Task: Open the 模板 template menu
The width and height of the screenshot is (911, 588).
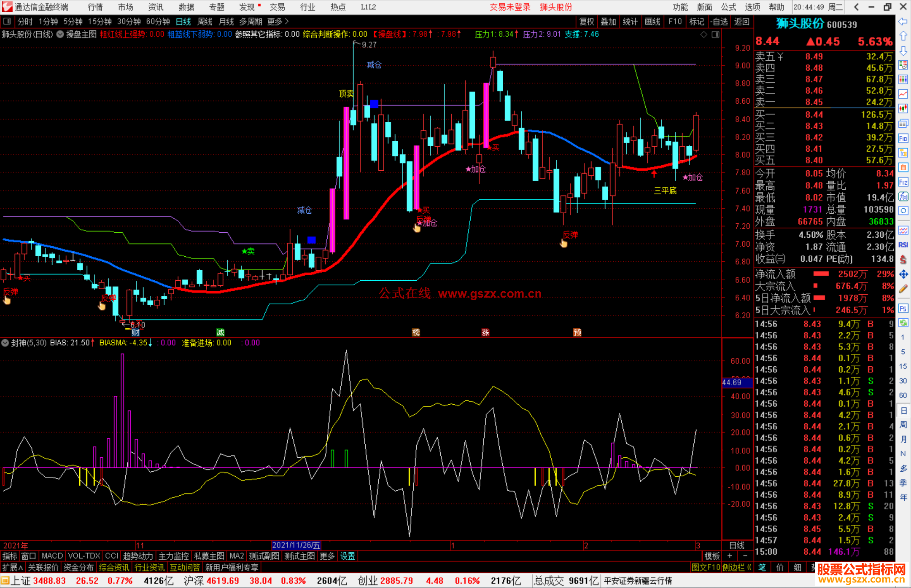Action: point(712,556)
